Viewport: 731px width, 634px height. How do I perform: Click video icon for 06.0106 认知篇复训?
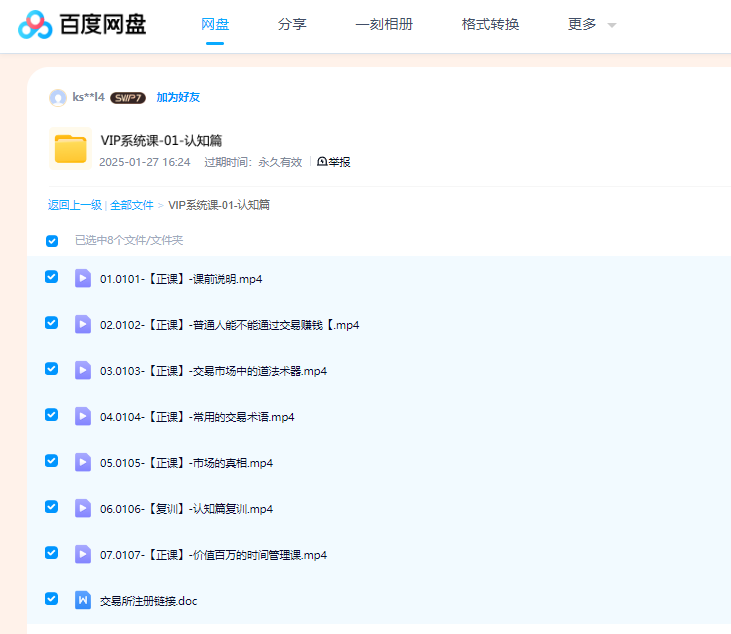click(83, 509)
